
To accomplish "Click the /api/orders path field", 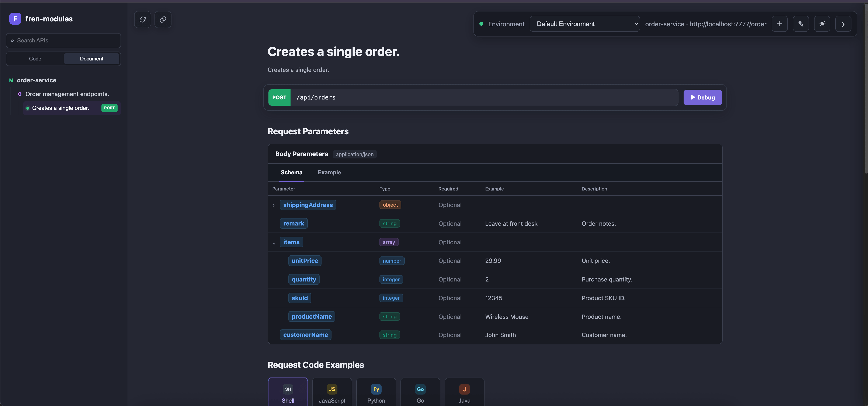I will point(484,97).
